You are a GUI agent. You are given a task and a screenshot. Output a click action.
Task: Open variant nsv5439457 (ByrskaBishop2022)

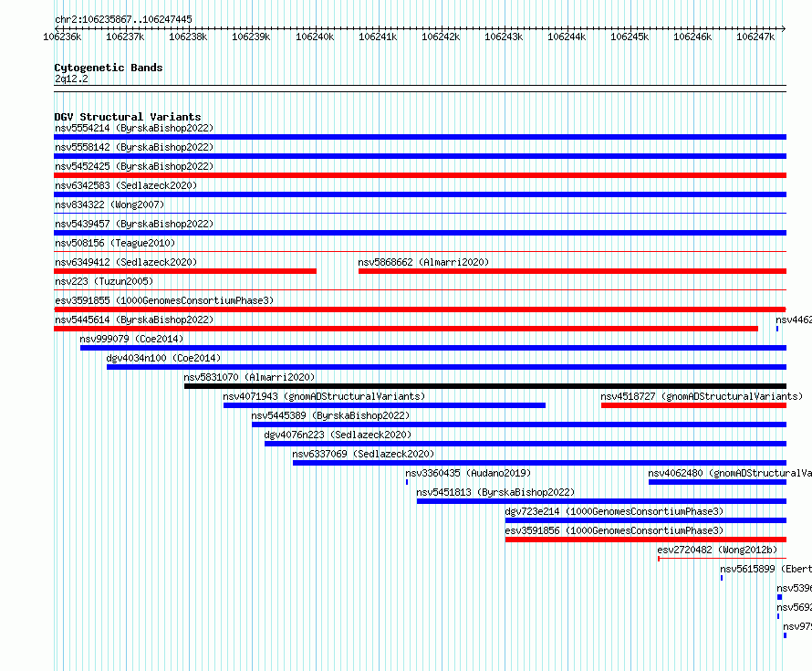[134, 224]
